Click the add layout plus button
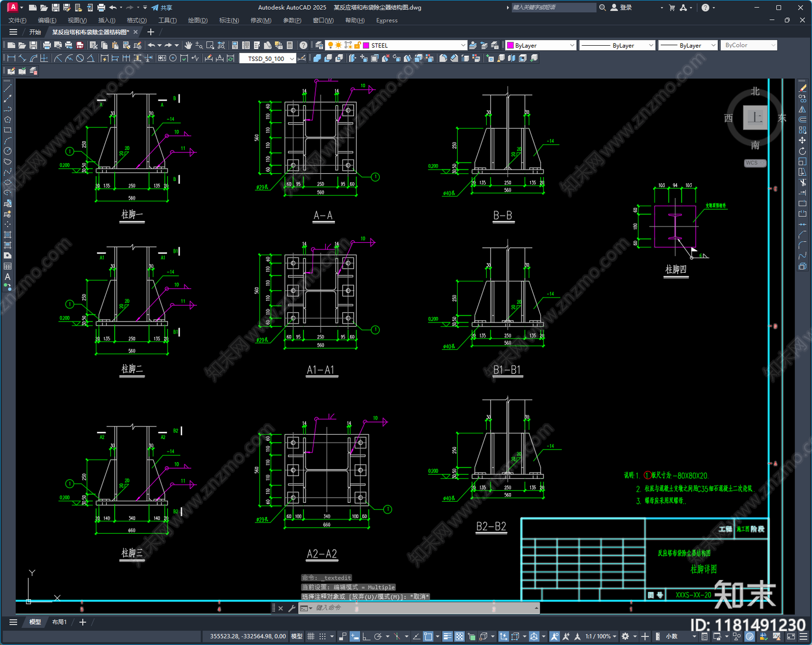 tap(83, 622)
